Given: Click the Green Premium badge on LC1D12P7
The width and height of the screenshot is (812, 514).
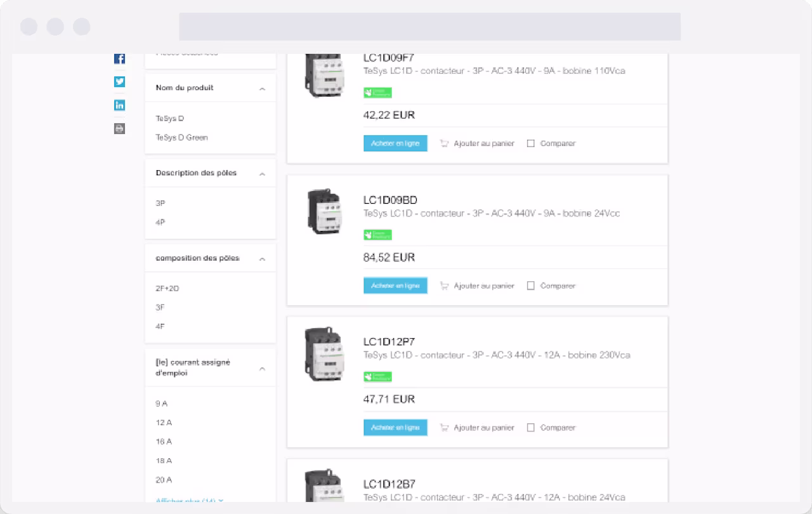Looking at the screenshot, I should tap(377, 377).
